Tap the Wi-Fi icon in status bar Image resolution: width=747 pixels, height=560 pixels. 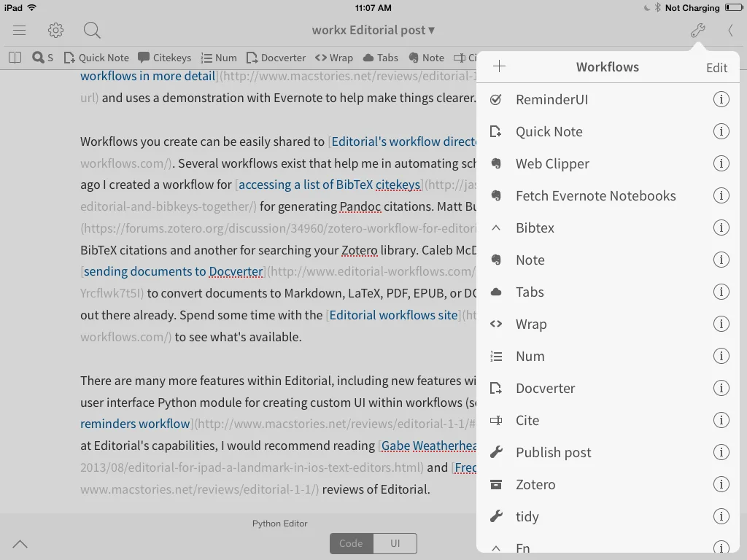point(31,7)
